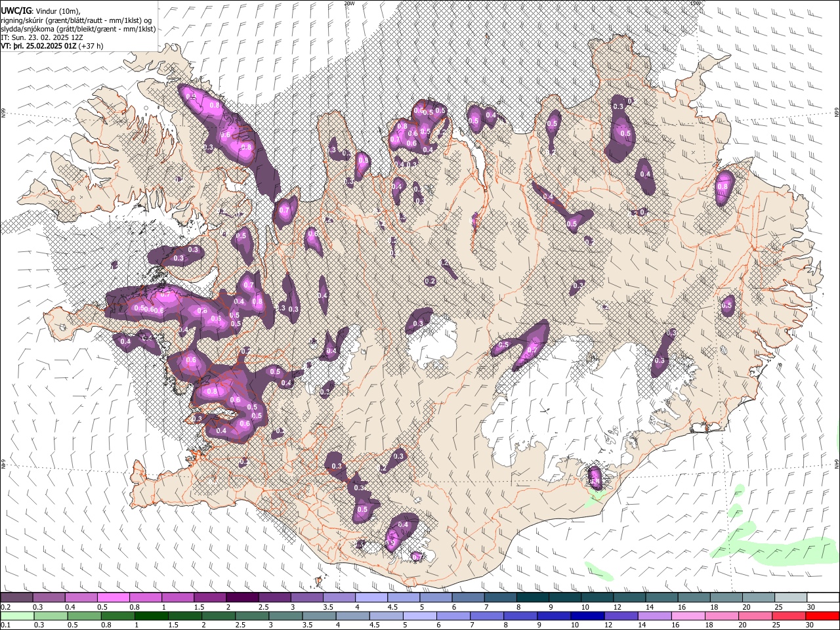The image size is (840, 630).
Task: Choose the light lavender 4 snow scale swatch
Action: (x=371, y=598)
